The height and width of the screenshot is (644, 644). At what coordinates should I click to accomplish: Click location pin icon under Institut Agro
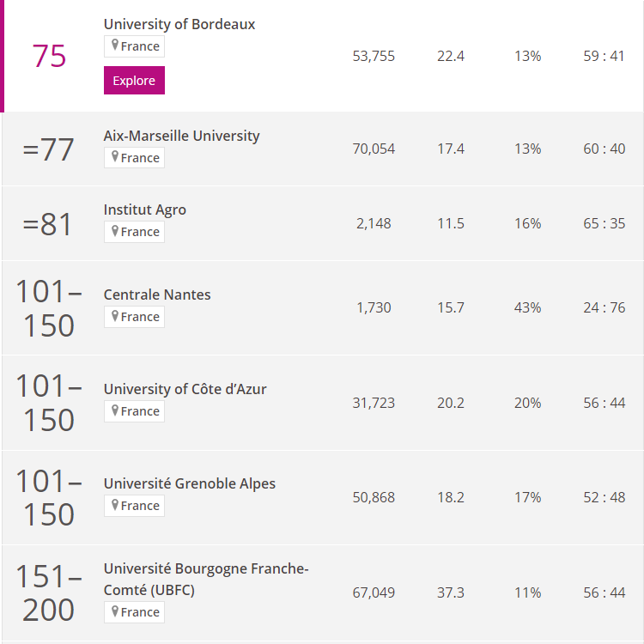coord(115,231)
